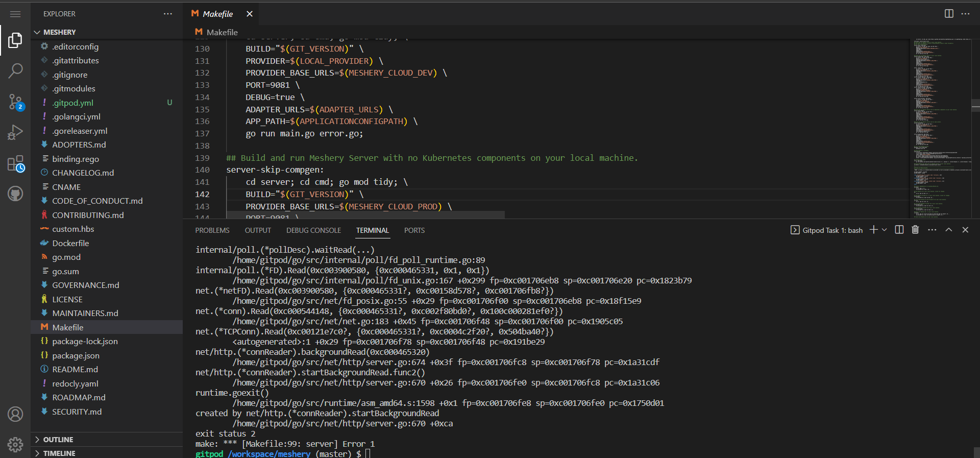Split the terminal panel
This screenshot has height=458, width=980.
click(899, 230)
